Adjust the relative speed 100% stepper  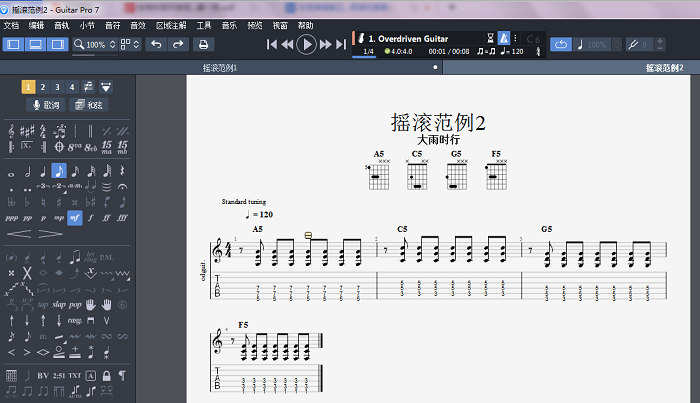tap(617, 44)
